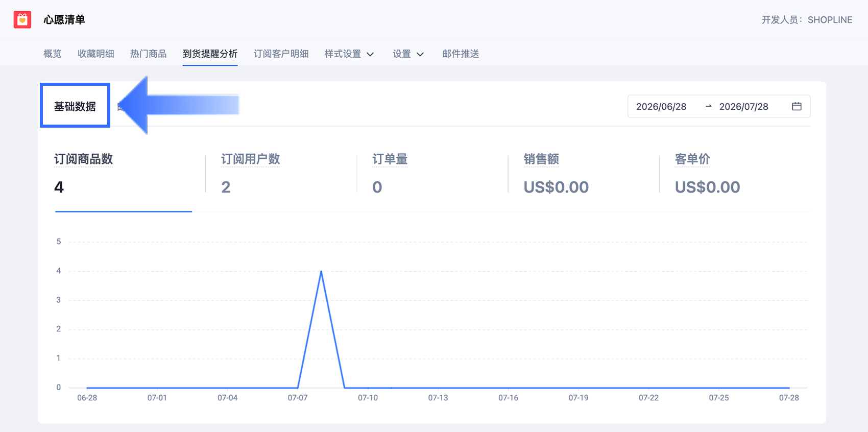The image size is (868, 432).
Task: Select the 客单价 metric card
Action: (735, 174)
